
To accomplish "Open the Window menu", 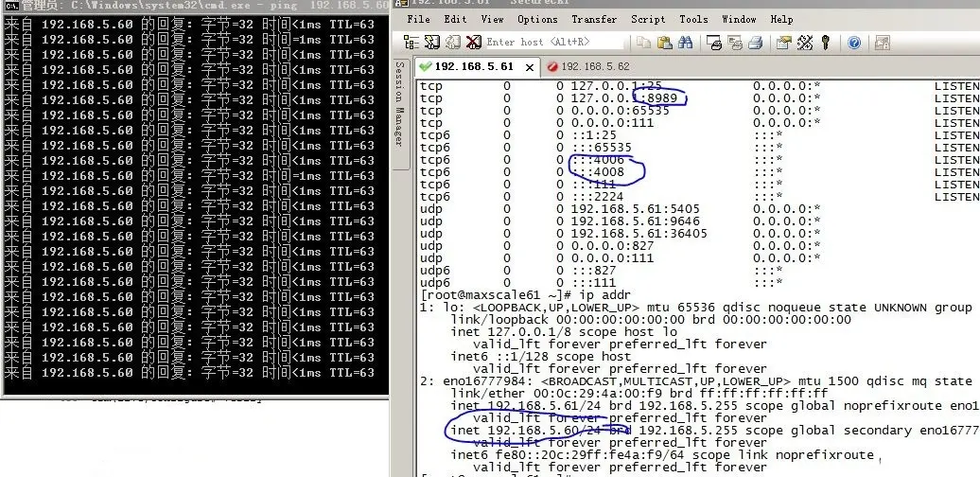I will pos(740,19).
